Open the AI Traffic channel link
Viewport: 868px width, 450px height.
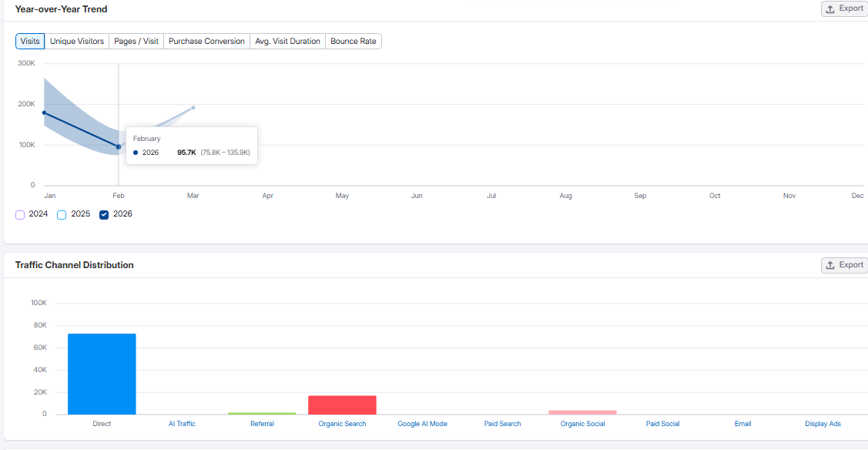(x=182, y=424)
